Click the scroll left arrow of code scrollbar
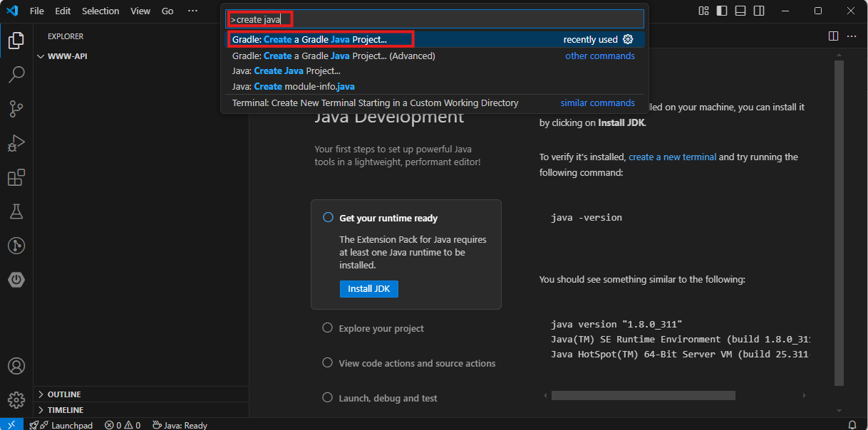868x430 pixels. (545, 395)
